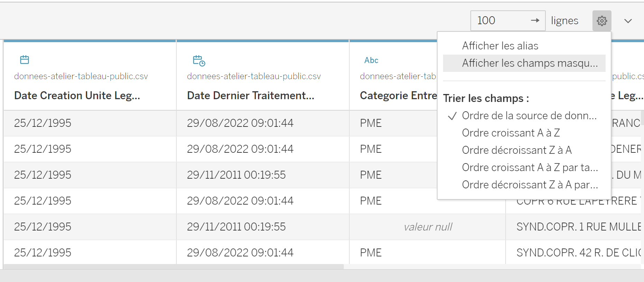This screenshot has width=644, height=282.
Task: Apply row count with the arrow
Action: tap(535, 20)
